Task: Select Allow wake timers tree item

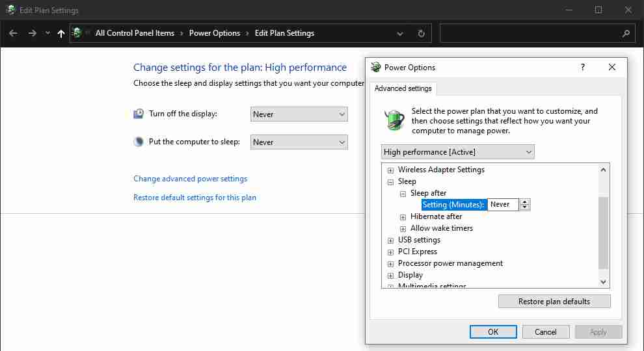Action: point(442,228)
